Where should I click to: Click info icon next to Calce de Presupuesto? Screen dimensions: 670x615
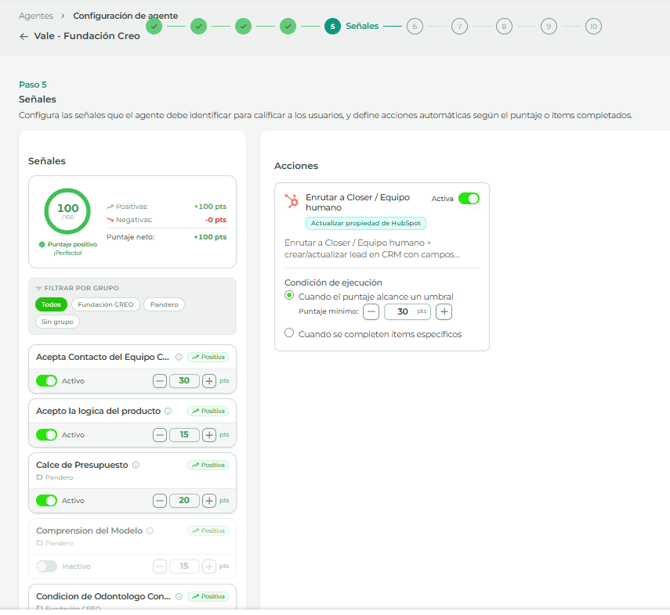[136, 465]
